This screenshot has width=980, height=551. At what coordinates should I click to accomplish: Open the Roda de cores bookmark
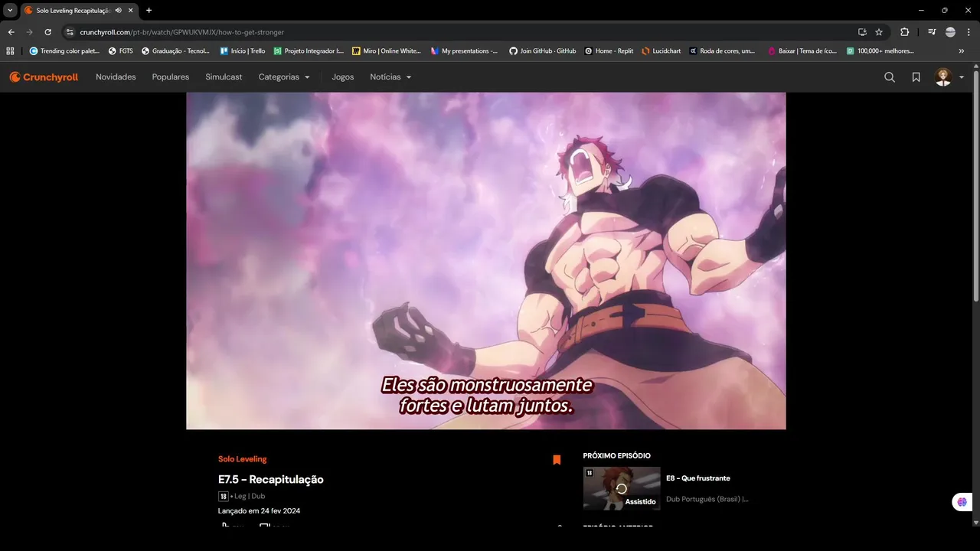[x=722, y=51]
